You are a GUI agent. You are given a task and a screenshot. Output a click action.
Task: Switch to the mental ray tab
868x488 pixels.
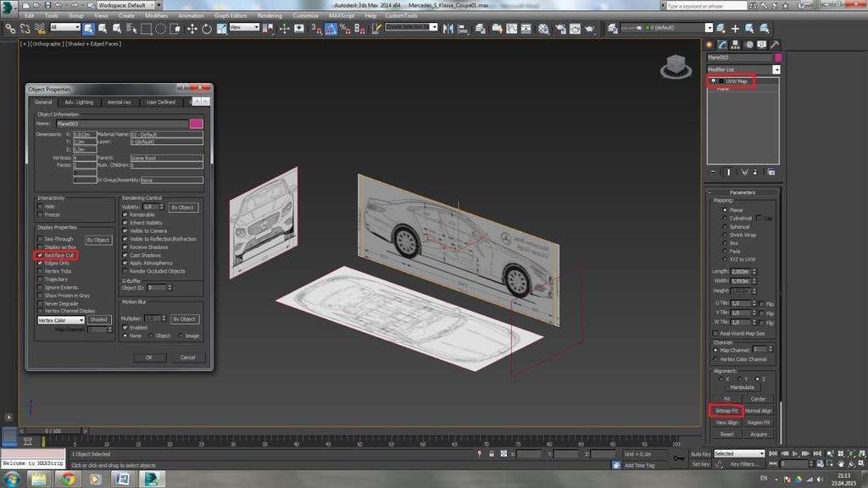click(119, 103)
